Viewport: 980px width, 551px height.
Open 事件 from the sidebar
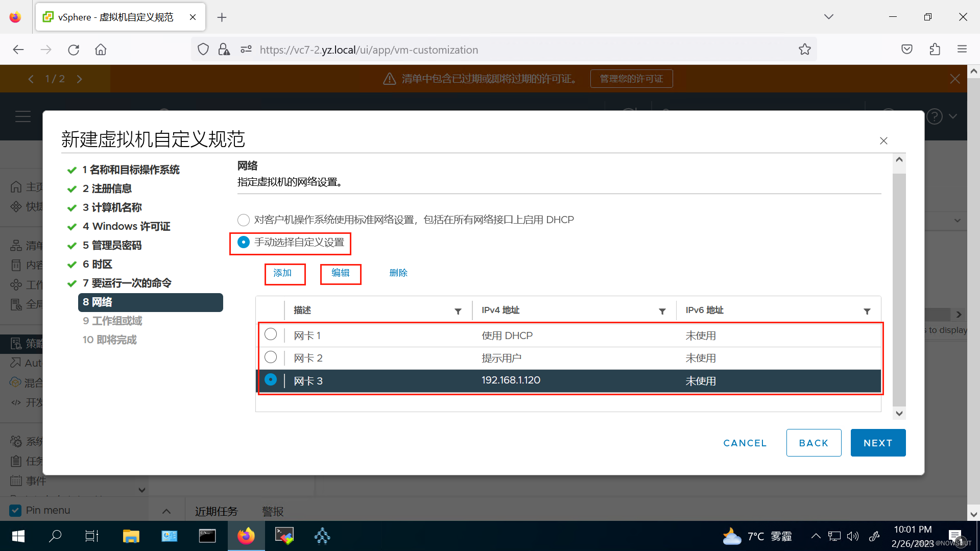click(x=36, y=481)
